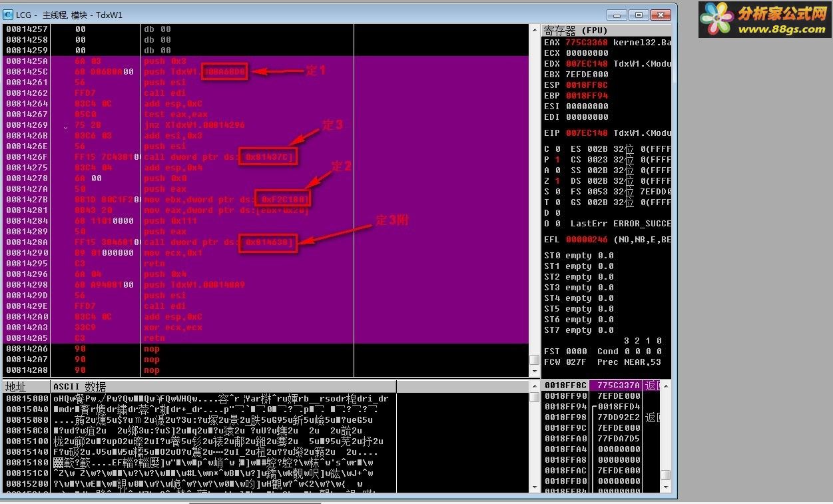Select EBX register value 7EFDE000

[587, 75]
